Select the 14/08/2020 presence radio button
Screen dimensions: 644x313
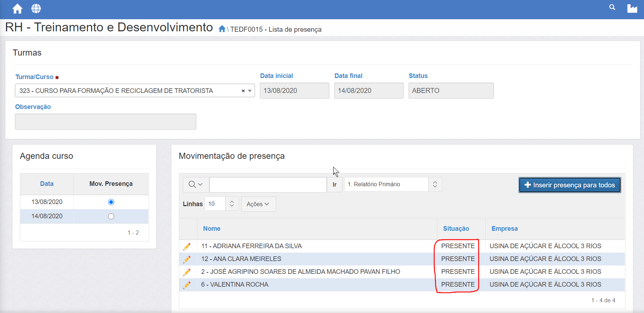[x=111, y=216]
